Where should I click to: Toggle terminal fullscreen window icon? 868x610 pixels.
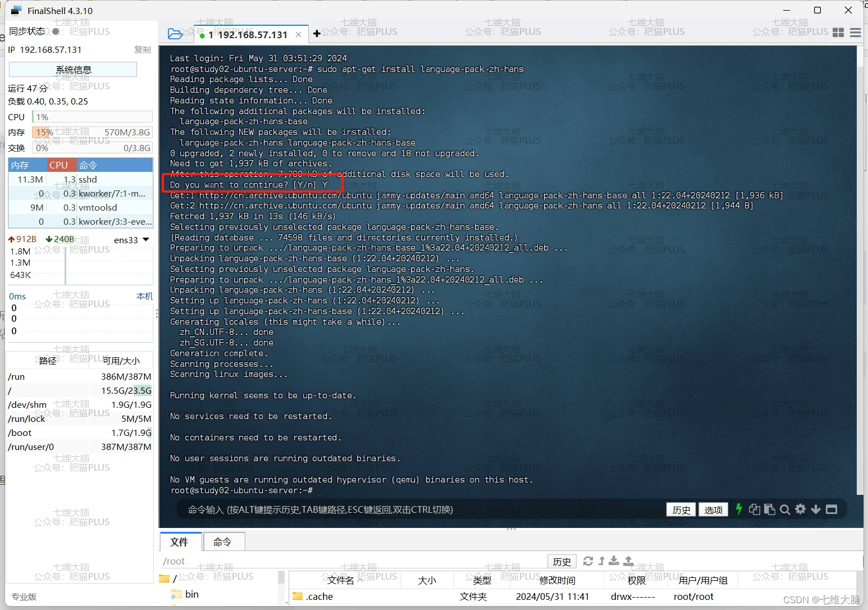pos(832,509)
